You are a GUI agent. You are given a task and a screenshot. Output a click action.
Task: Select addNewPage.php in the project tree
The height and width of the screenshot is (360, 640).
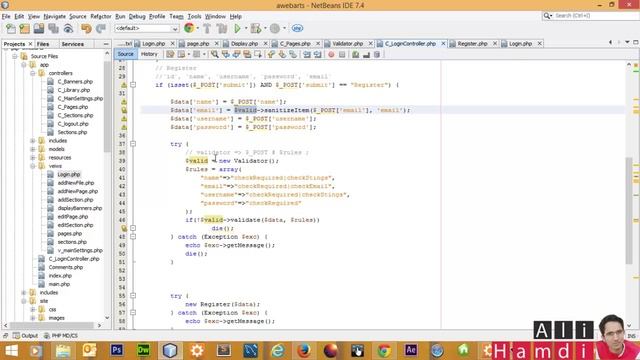pos(78,191)
